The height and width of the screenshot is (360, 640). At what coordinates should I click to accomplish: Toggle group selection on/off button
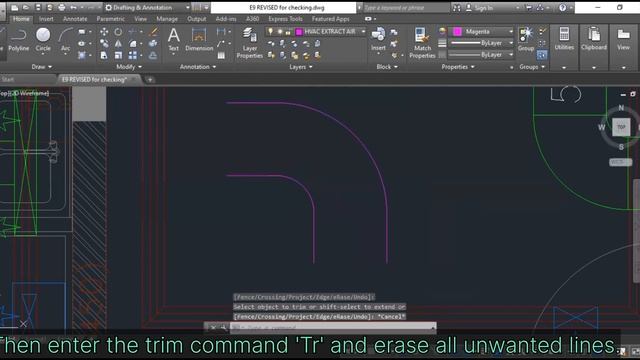[542, 55]
